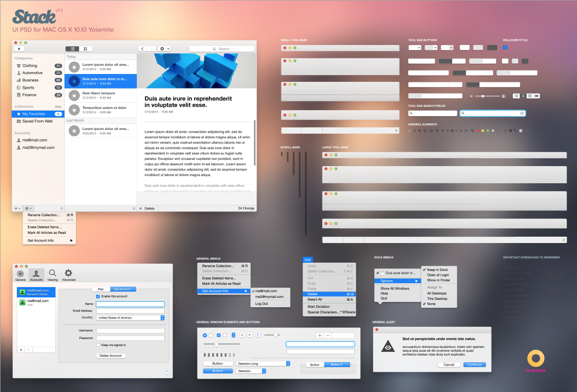Switch to the My Account tab

tap(123, 289)
